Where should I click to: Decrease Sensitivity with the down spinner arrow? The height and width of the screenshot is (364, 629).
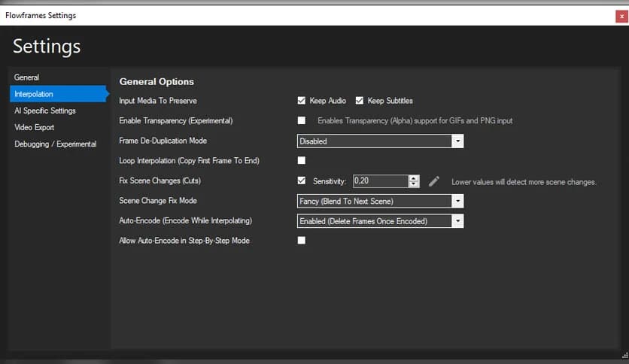click(x=414, y=184)
